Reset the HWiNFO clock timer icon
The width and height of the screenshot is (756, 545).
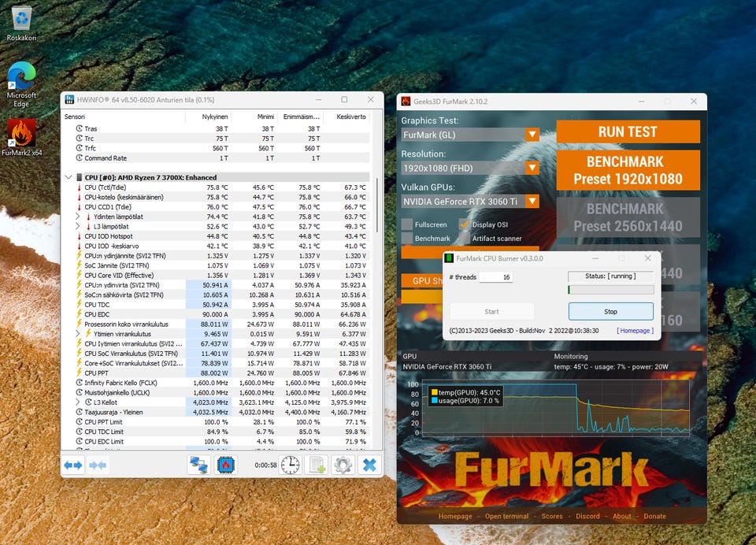(x=291, y=465)
